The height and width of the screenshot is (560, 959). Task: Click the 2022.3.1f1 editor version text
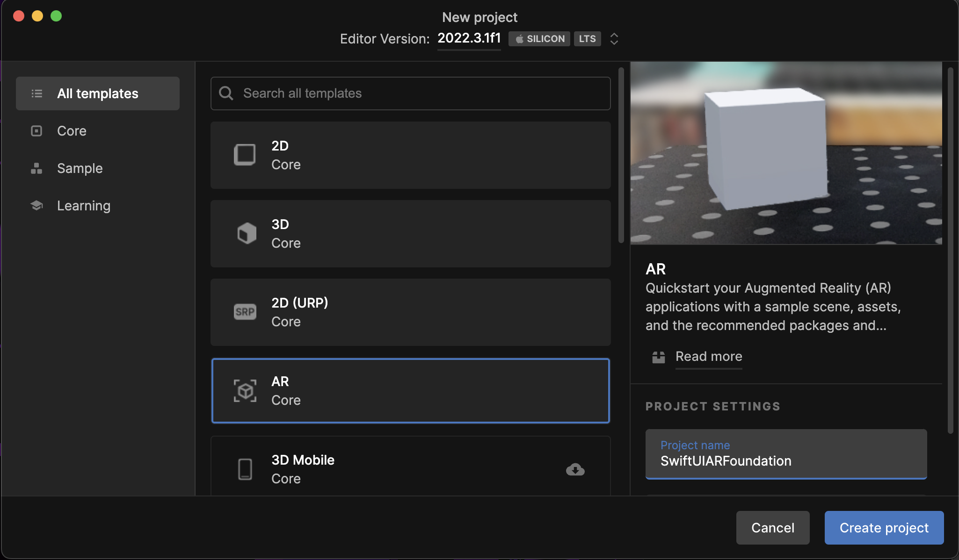pyautogui.click(x=469, y=38)
